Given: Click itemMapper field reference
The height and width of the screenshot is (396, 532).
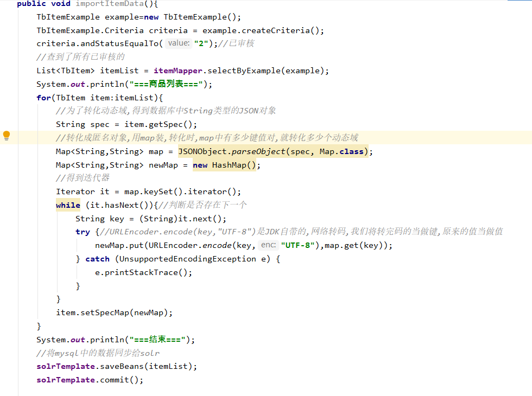Looking at the screenshot, I should click(x=178, y=71).
